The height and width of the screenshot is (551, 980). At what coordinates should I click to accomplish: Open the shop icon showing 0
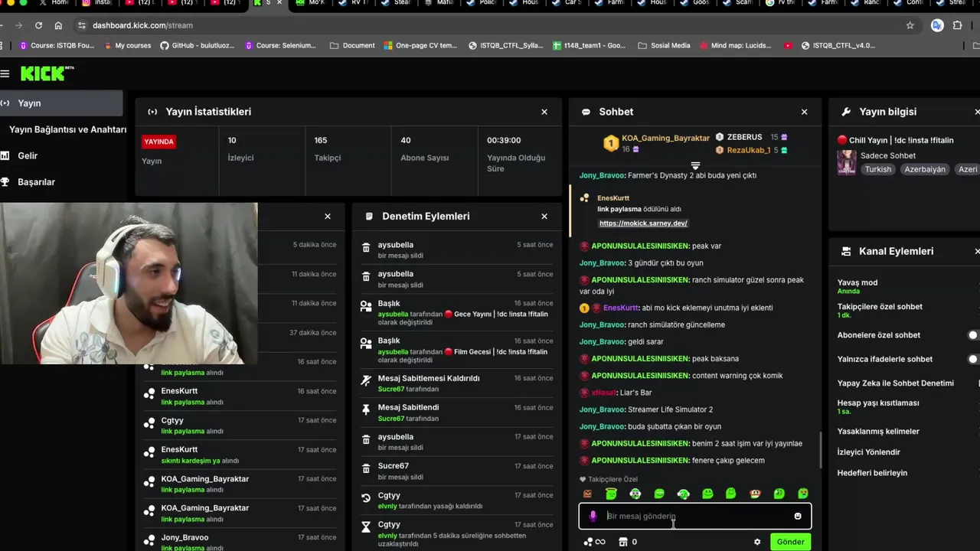click(623, 542)
